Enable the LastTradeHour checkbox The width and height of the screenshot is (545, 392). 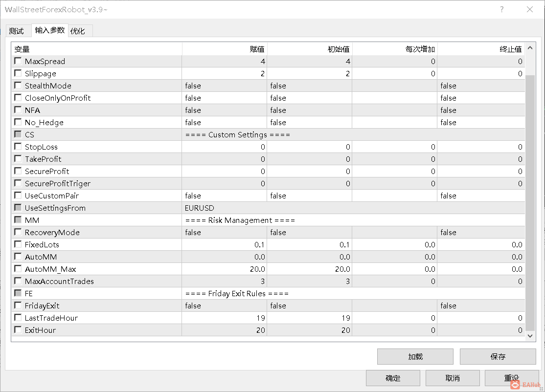point(18,318)
